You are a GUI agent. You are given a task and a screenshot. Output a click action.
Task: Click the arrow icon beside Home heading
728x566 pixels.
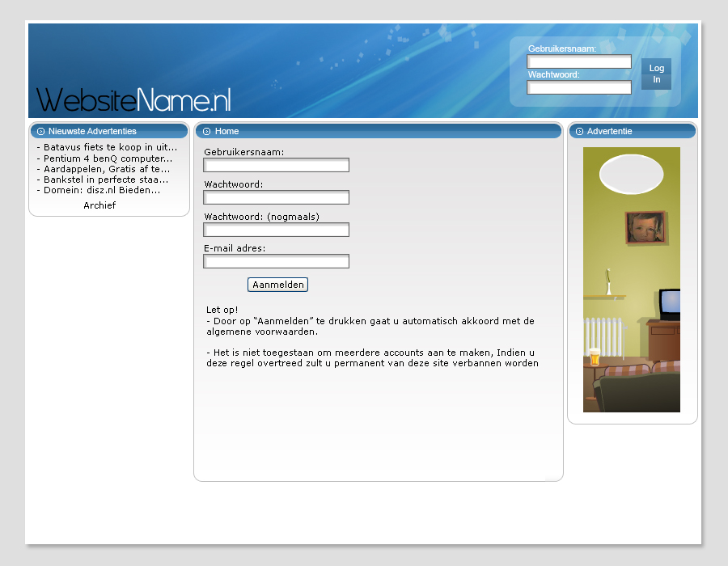pos(206,131)
